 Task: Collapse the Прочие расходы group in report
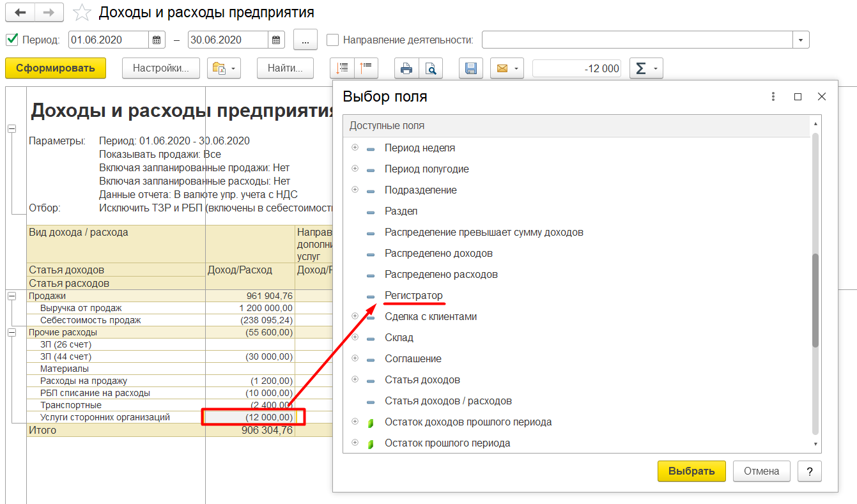(x=12, y=332)
